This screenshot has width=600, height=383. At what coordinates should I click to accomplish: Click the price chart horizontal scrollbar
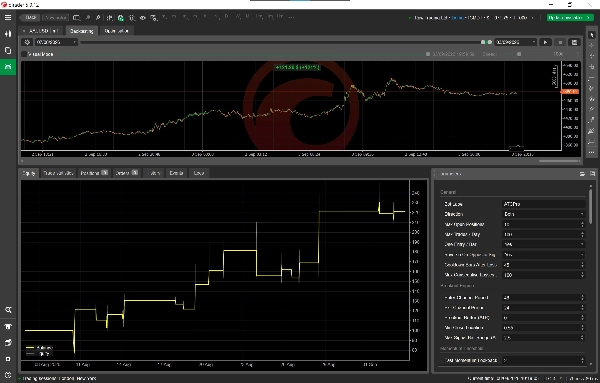coord(558,161)
